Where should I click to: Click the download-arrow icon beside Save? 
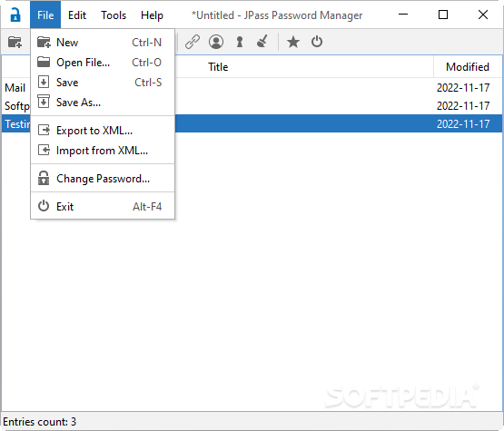44,82
